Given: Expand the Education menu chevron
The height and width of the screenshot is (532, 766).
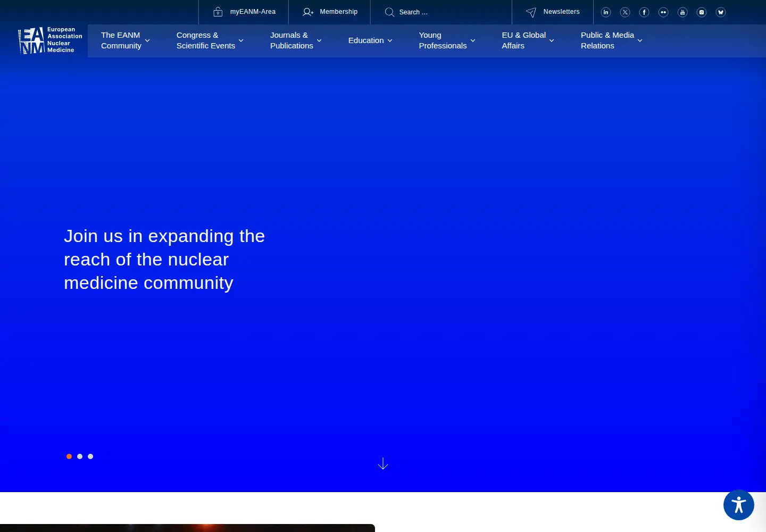Looking at the screenshot, I should click(390, 40).
